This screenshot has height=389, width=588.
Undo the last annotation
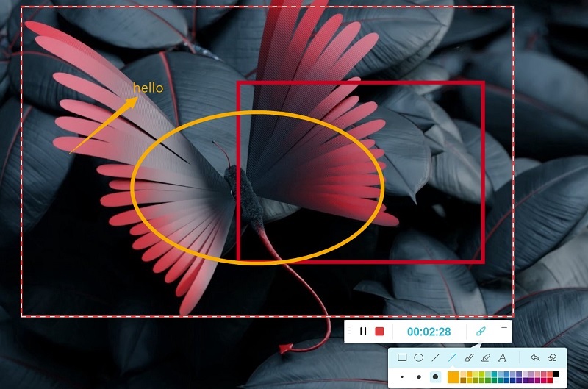click(534, 358)
